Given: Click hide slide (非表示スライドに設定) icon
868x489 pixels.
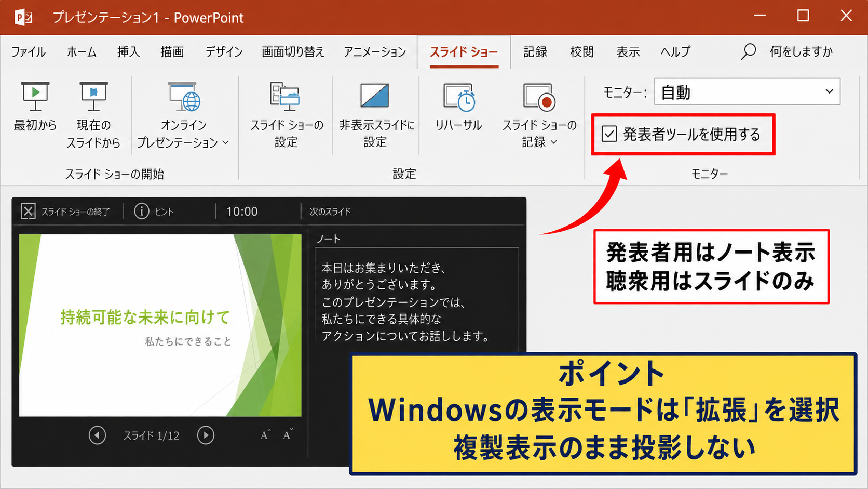Looking at the screenshot, I should (x=375, y=96).
